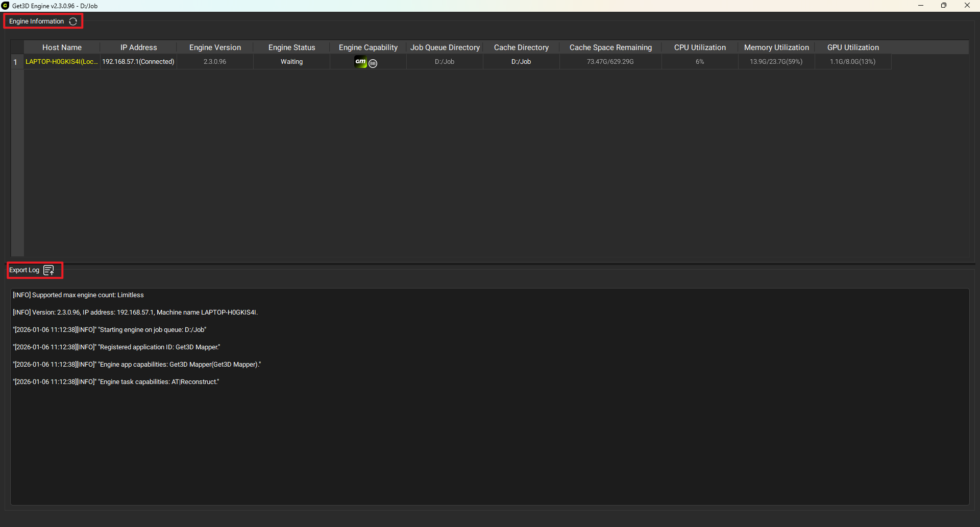Screen dimensions: 980x527
Task: Click the IP Address column header
Action: pos(138,47)
